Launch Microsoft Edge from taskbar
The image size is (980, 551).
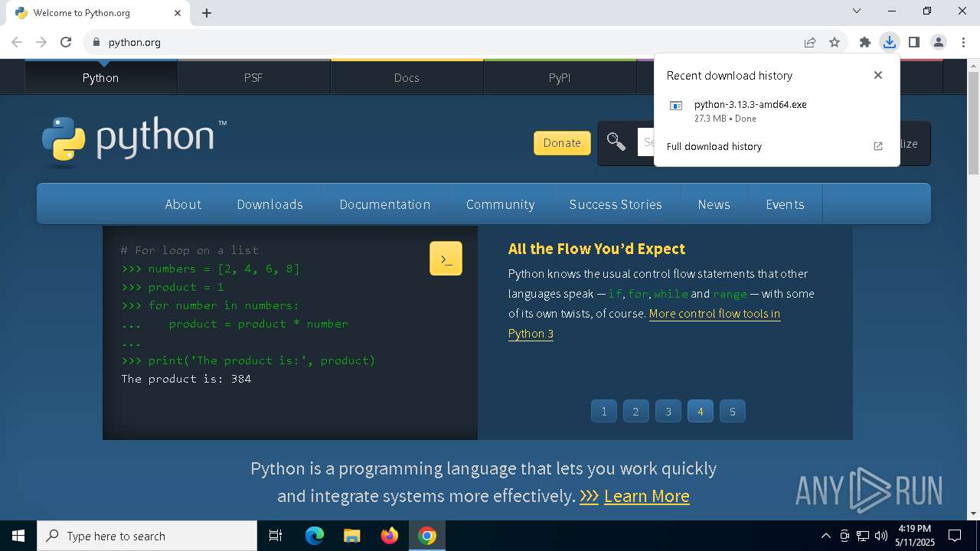coord(315,536)
